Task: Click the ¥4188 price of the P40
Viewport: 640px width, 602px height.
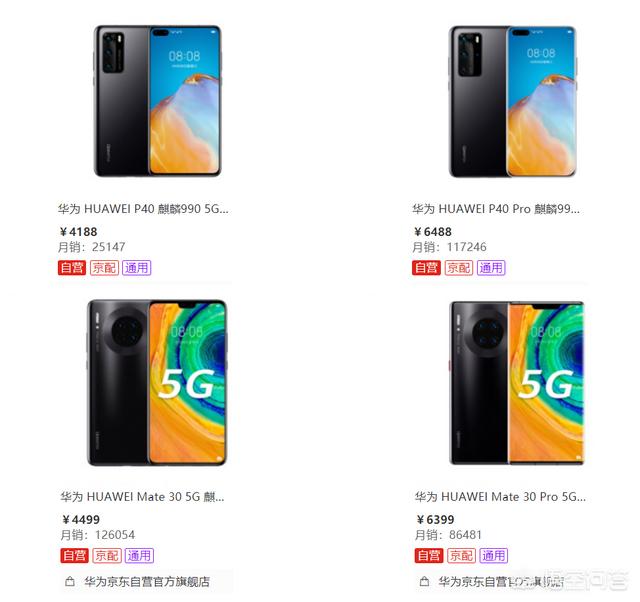Action: (x=78, y=232)
